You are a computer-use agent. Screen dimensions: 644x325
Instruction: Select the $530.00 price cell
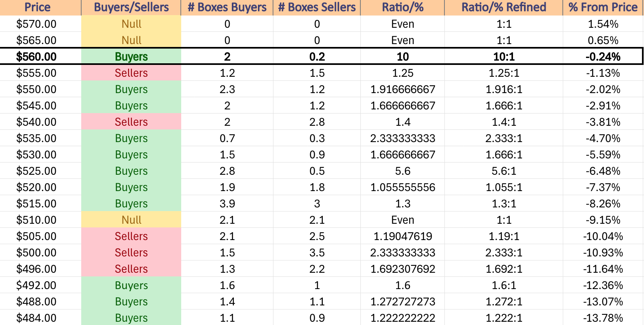[40, 154]
